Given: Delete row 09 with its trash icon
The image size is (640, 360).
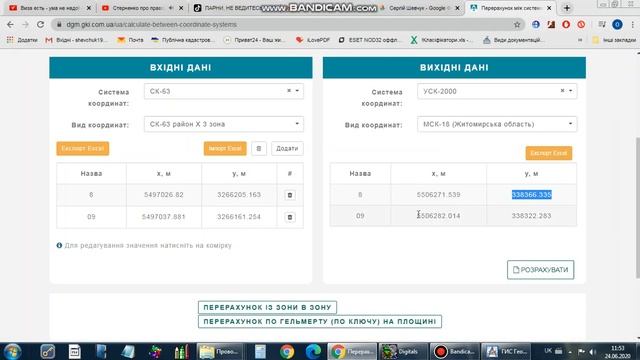Looking at the screenshot, I should pyautogui.click(x=290, y=217).
